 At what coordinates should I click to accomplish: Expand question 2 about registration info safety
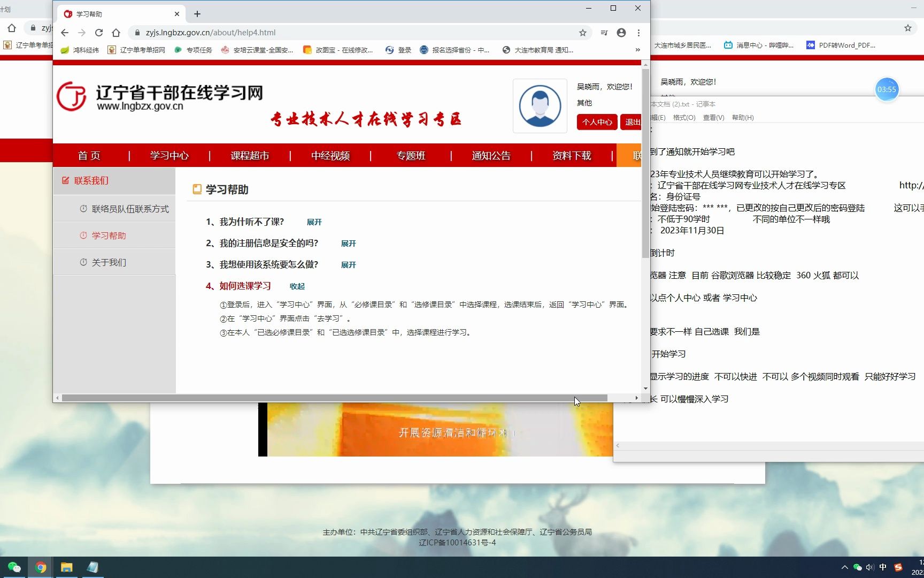(349, 244)
